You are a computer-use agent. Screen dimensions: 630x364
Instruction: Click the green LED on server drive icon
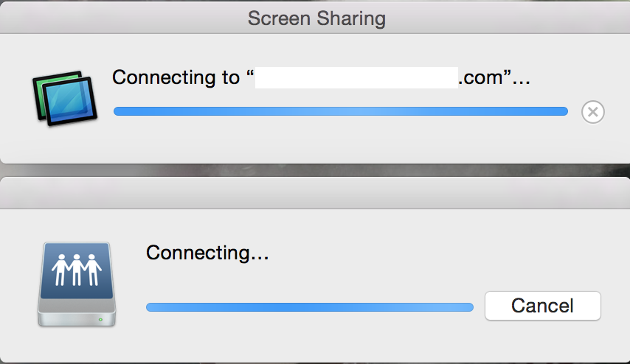pyautogui.click(x=100, y=320)
